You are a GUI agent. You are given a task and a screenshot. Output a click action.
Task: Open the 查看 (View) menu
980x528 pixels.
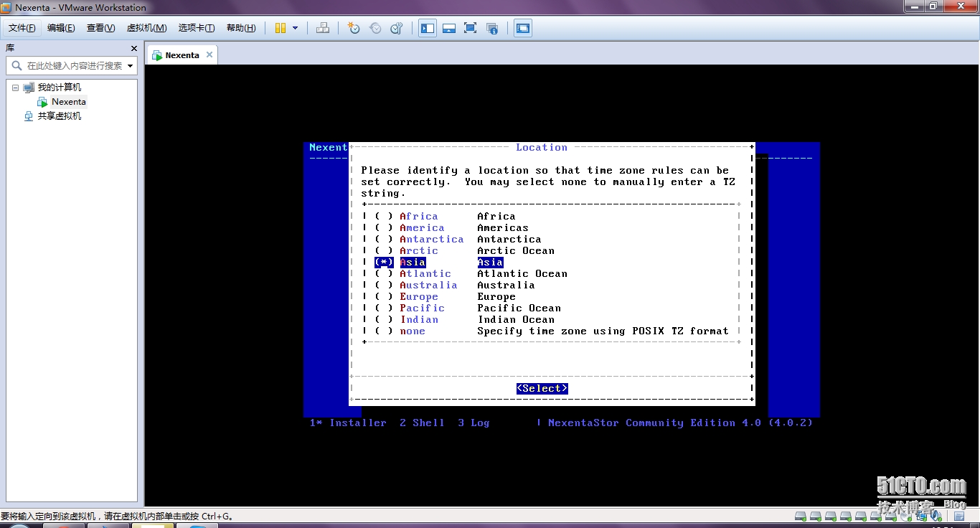[100, 28]
